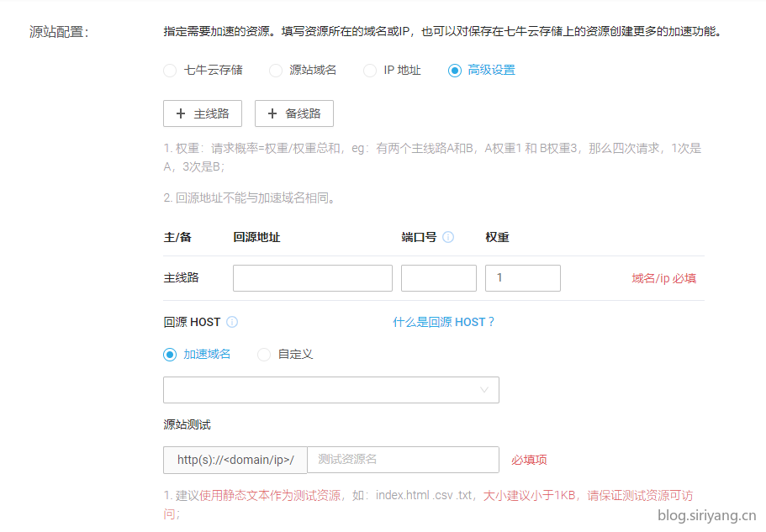The width and height of the screenshot is (766, 532).
Task: Switch 回源 HOST to 自定义
Action: [264, 355]
